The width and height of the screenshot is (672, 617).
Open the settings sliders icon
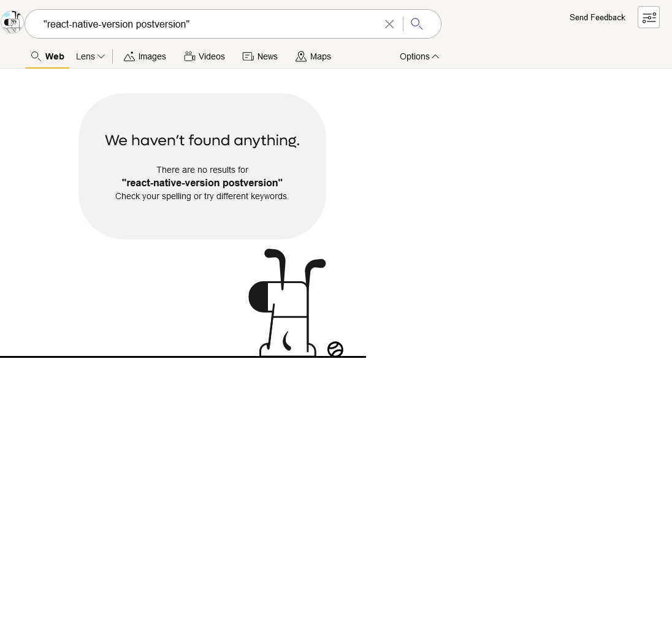(x=648, y=17)
